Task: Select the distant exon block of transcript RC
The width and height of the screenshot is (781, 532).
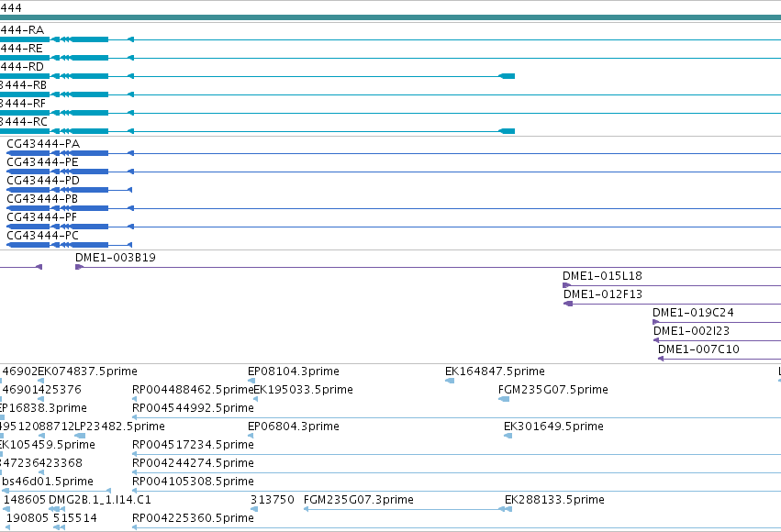Action: pyautogui.click(x=507, y=131)
